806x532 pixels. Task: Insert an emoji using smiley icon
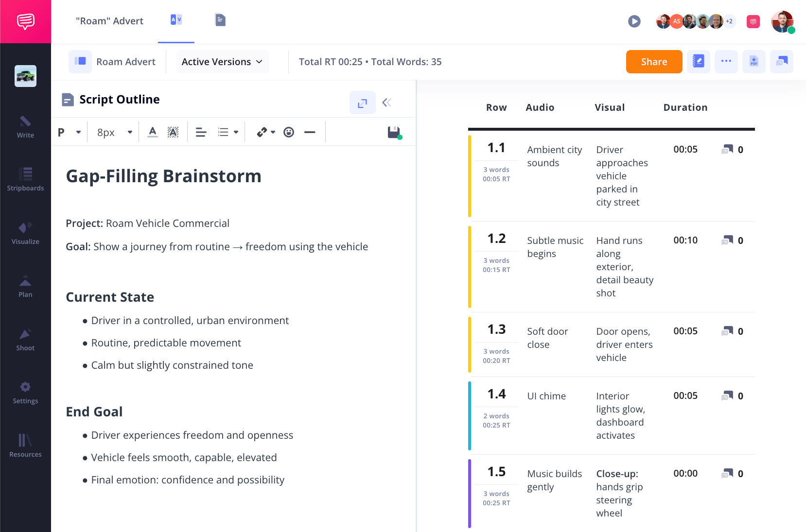pos(289,132)
